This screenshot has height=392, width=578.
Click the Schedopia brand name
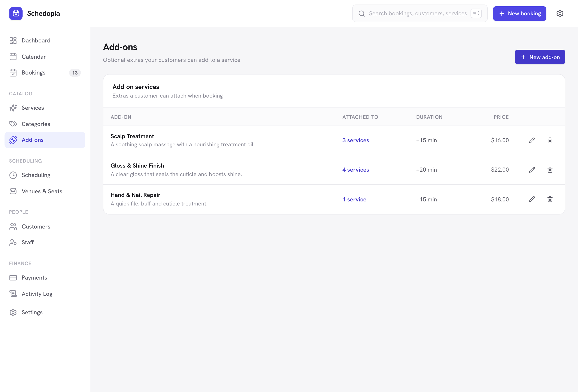pyautogui.click(x=44, y=13)
